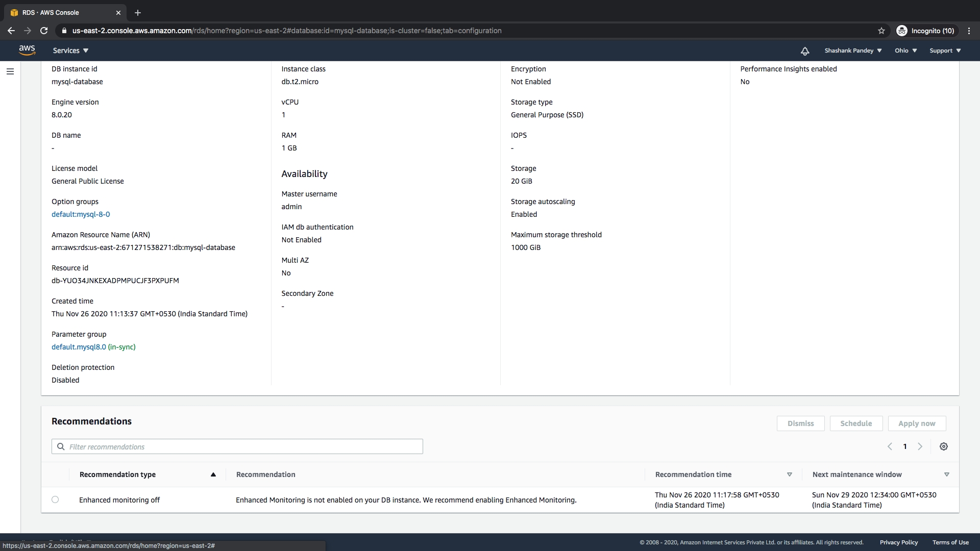Select Enhanced monitoring off radio button

[55, 499]
